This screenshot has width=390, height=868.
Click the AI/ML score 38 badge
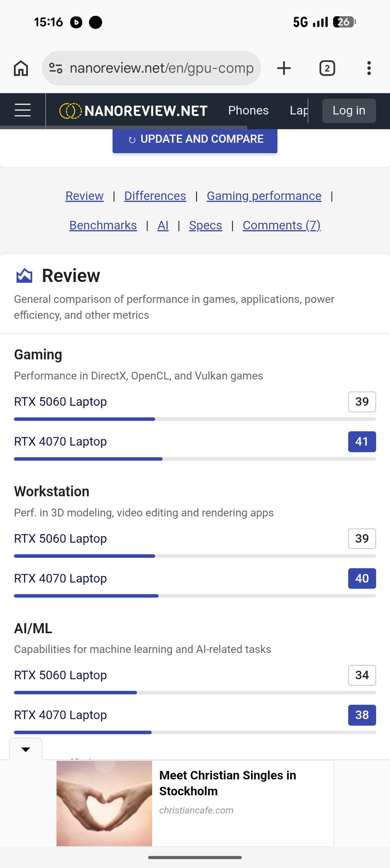pos(362,715)
